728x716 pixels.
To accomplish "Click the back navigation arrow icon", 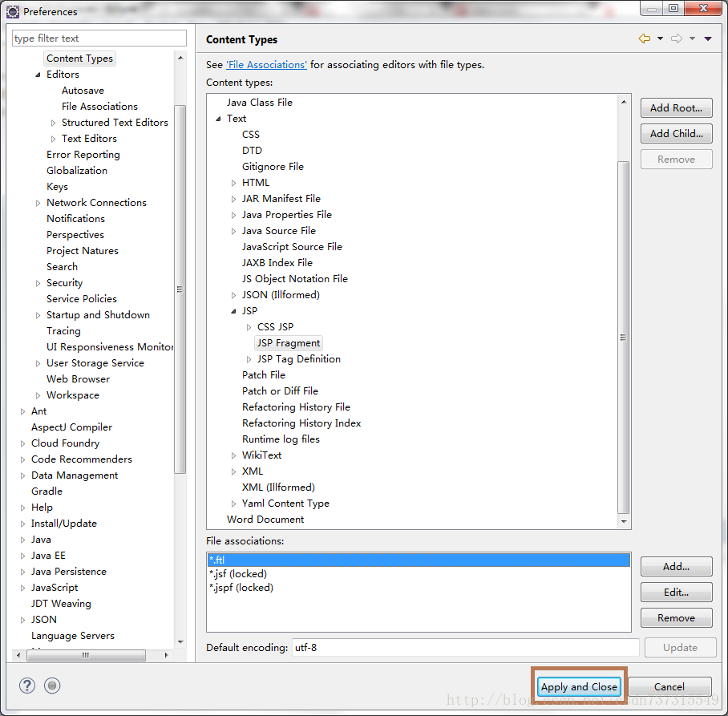I will tap(644, 38).
